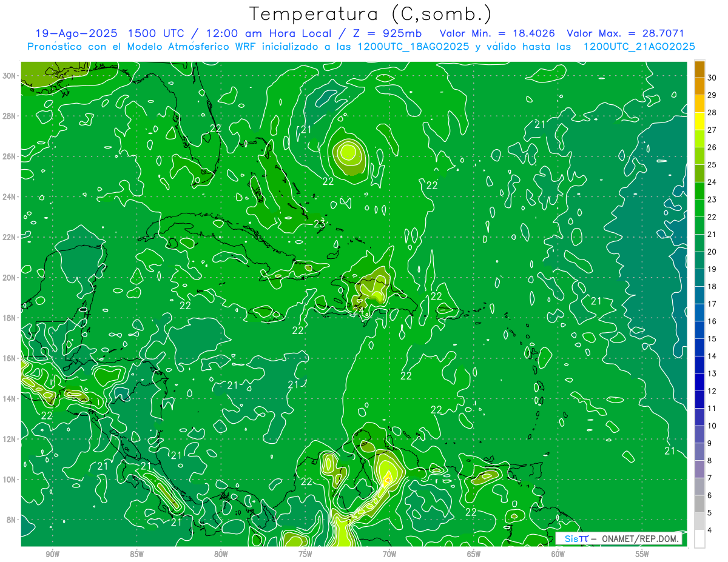
Task: Click the color scale label "25"
Action: pyautogui.click(x=712, y=164)
